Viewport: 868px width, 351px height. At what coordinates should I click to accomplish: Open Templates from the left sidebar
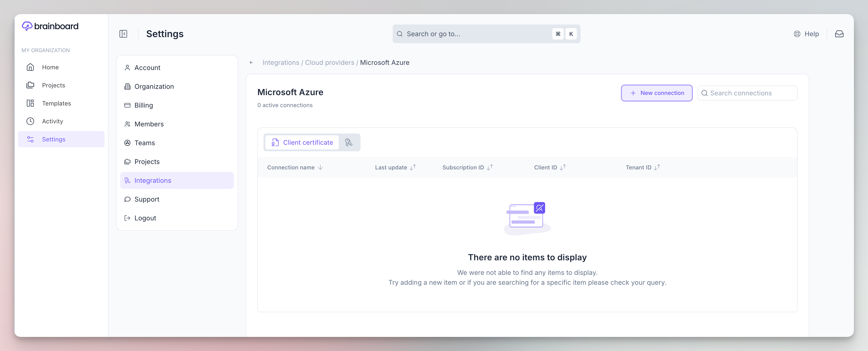[x=56, y=103]
